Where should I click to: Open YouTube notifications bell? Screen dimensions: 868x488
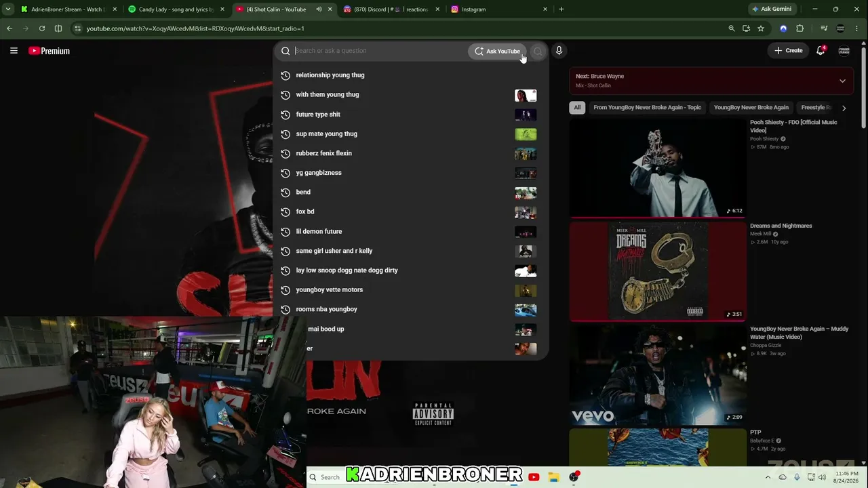821,51
